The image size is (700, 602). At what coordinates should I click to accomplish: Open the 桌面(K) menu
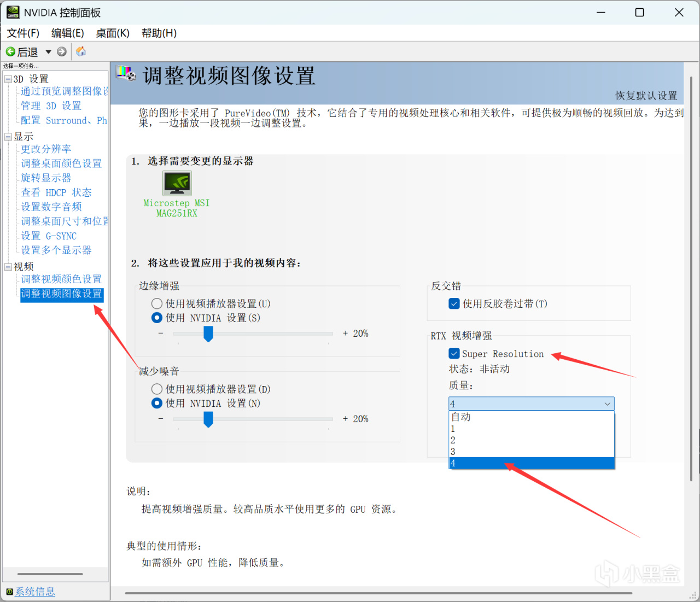pos(113,33)
